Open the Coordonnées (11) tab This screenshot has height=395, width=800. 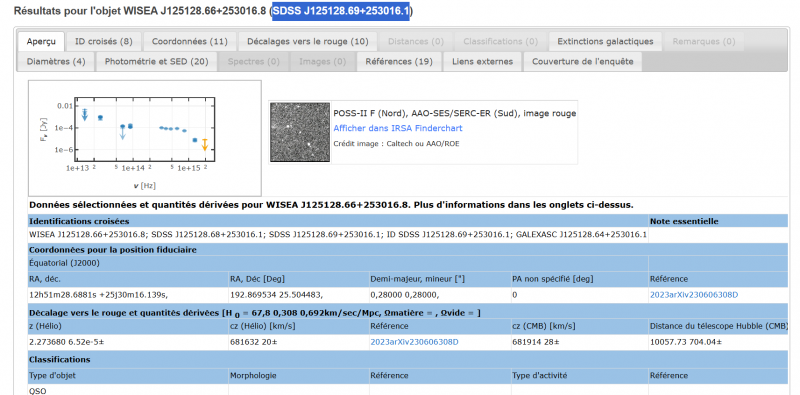(x=190, y=41)
